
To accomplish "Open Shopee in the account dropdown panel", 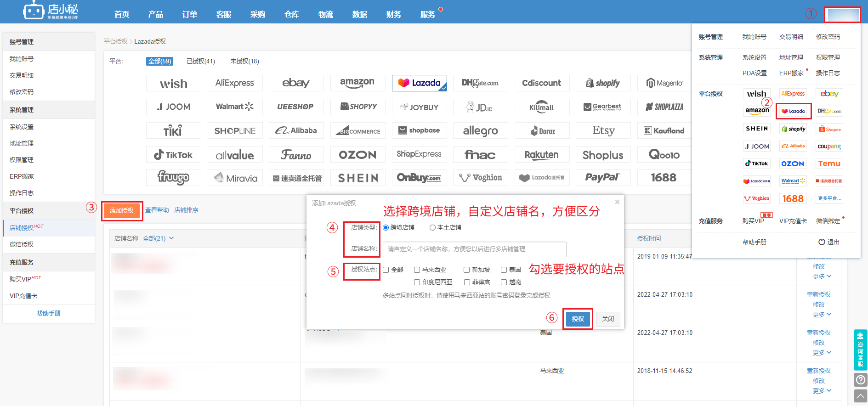I will 829,129.
